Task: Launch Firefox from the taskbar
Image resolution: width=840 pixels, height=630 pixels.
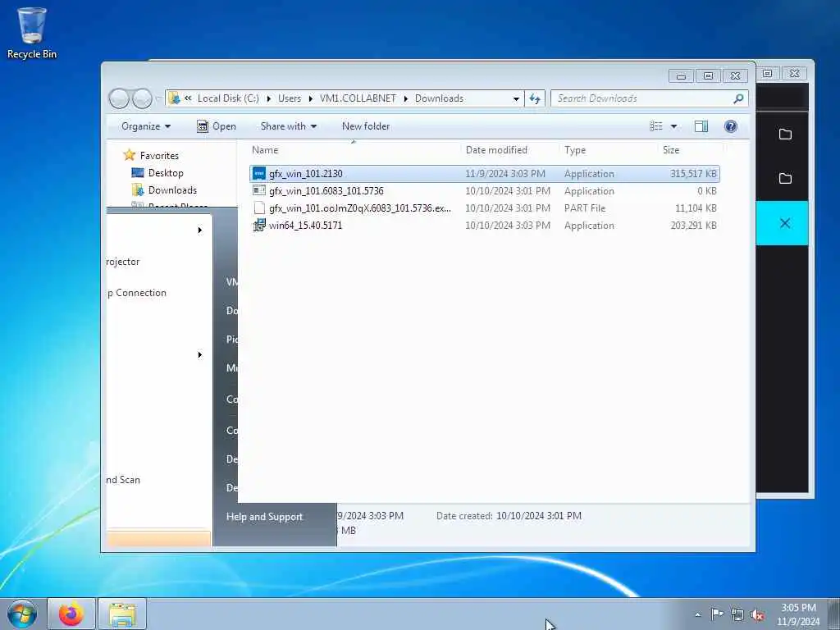Action: coord(71,614)
